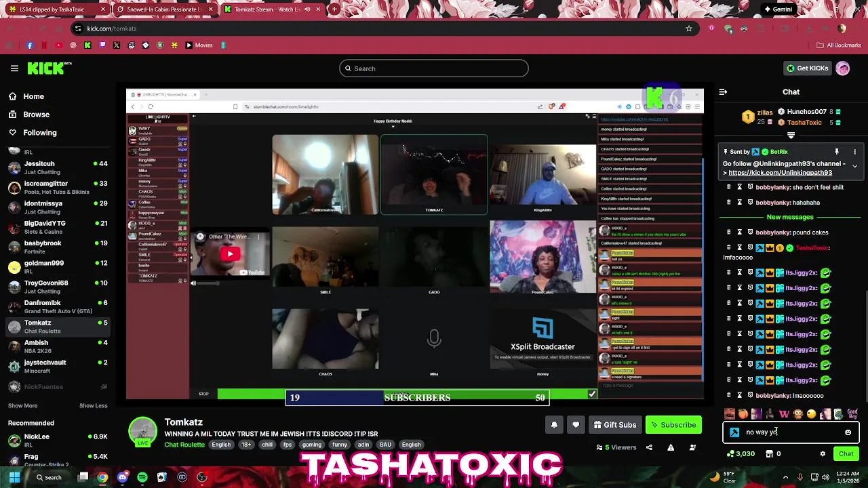868x488 pixels.
Task: Toggle follow with the heart button
Action: coord(576,425)
